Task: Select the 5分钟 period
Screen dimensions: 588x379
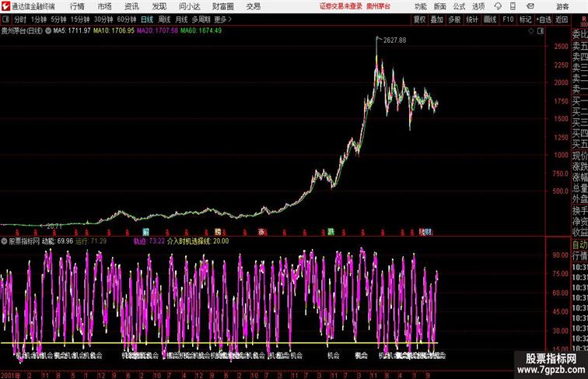Action: click(x=58, y=19)
